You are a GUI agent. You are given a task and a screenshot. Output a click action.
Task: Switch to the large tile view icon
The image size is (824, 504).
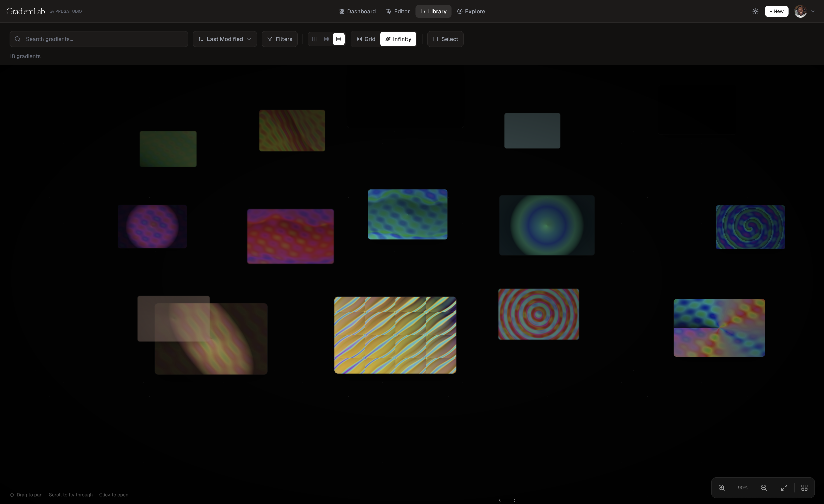click(314, 39)
